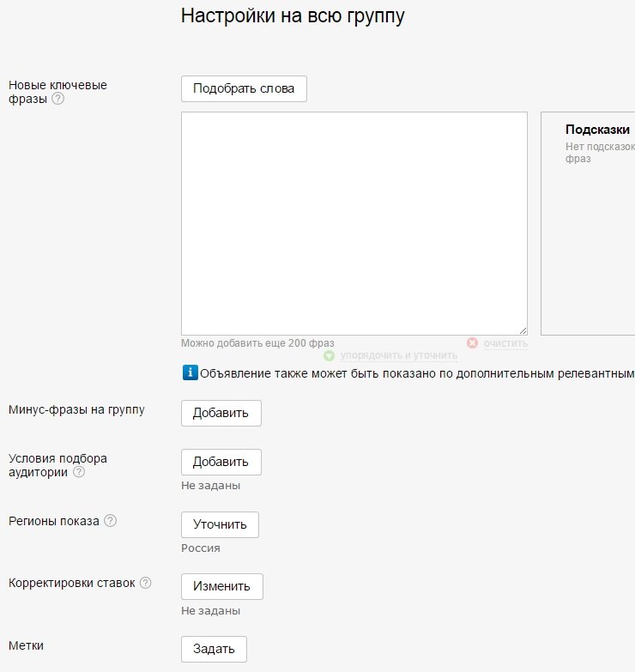Click the blue info icon
The image size is (635, 672).
point(190,373)
